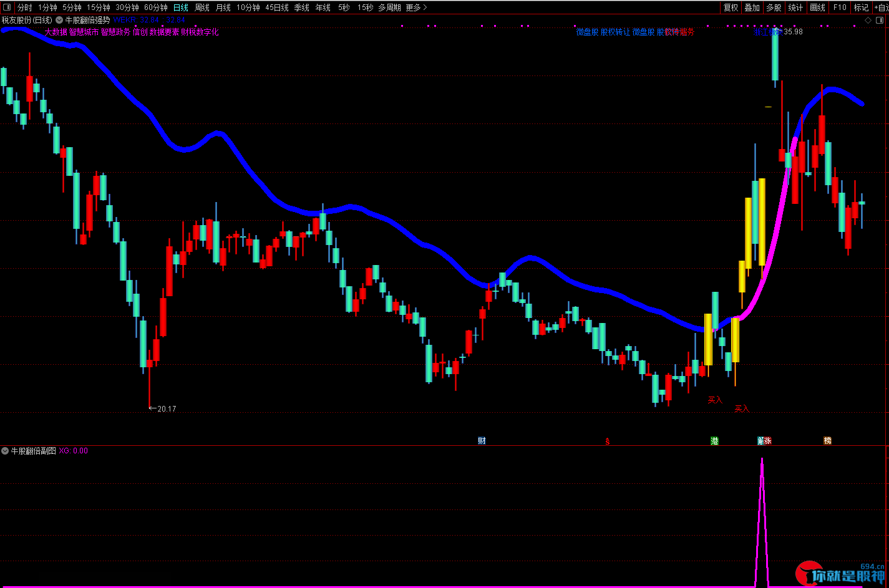
Task: Click the 解 marker on the timeline
Action: pos(760,441)
